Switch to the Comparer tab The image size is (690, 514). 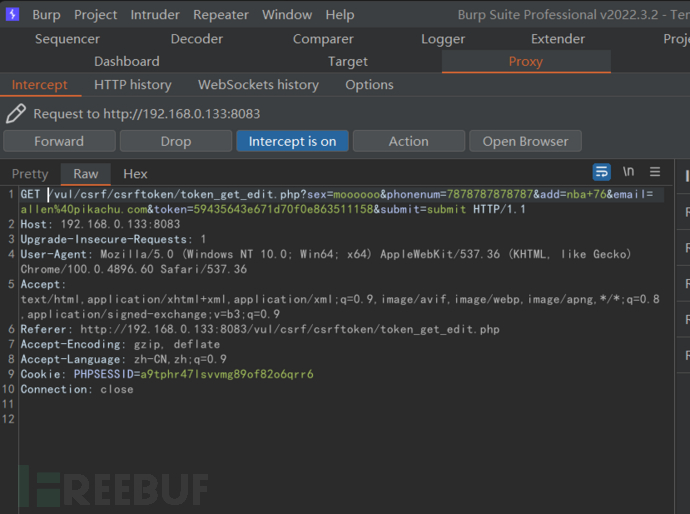pyautogui.click(x=323, y=39)
